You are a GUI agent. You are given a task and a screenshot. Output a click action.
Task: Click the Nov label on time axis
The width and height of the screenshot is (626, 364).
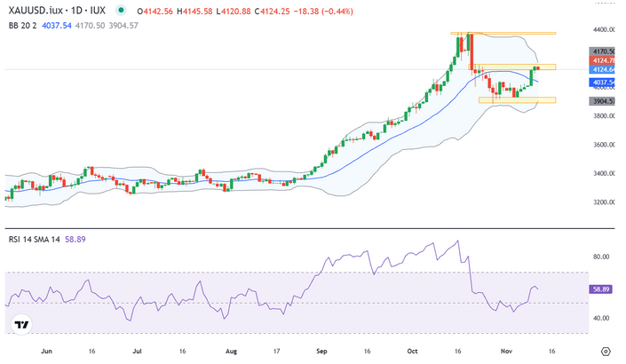click(x=504, y=351)
